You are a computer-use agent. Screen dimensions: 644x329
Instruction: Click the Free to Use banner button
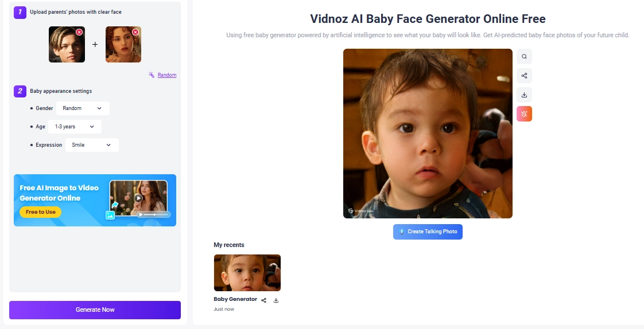pyautogui.click(x=40, y=212)
